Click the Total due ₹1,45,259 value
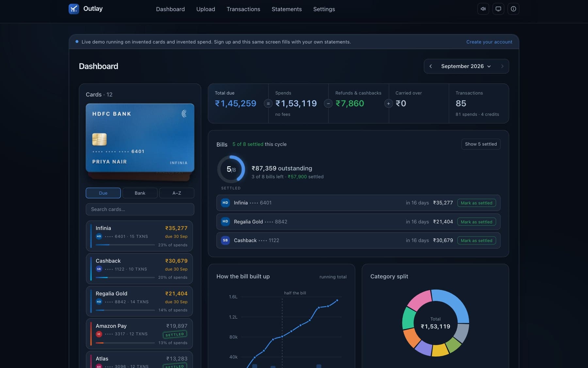This screenshot has width=588, height=368. click(x=236, y=103)
